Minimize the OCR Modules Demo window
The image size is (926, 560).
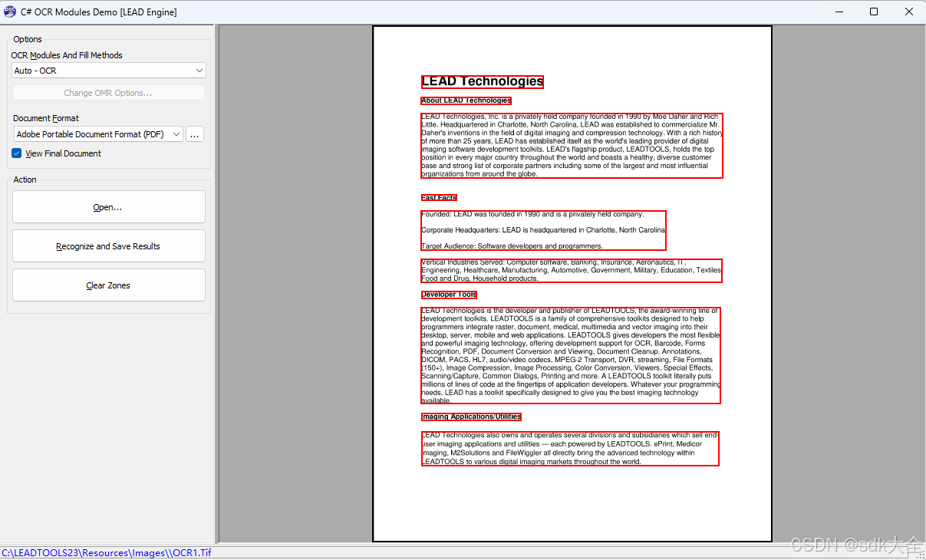pos(839,12)
